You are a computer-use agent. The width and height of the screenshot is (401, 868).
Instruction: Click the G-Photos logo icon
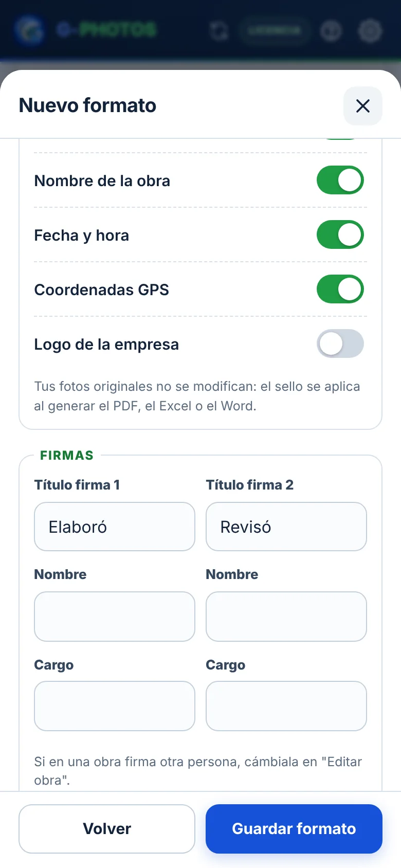tap(29, 30)
